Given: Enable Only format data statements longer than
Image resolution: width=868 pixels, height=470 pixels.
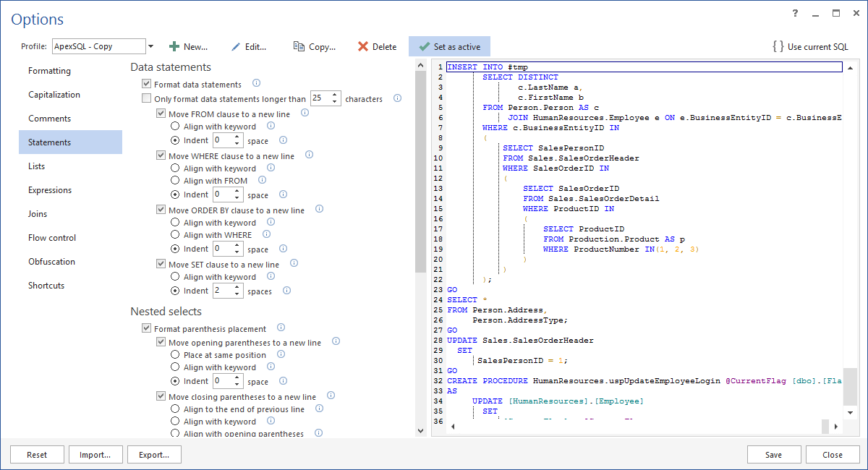Looking at the screenshot, I should point(147,98).
